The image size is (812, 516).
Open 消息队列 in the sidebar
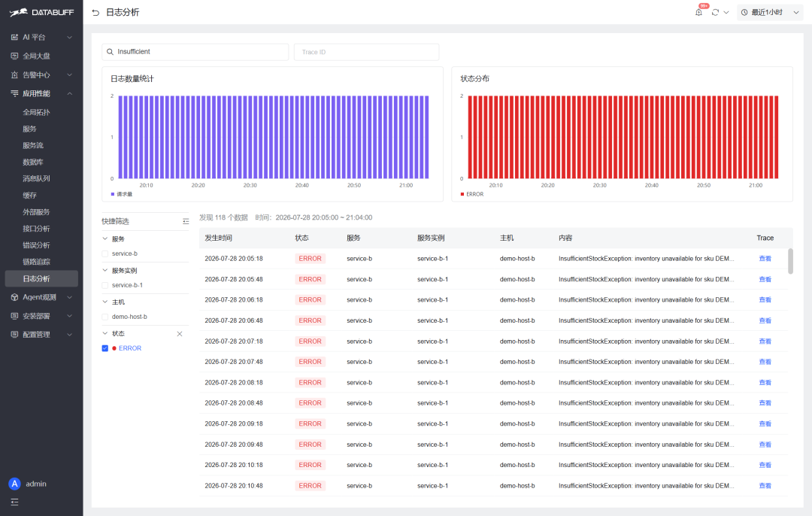(x=36, y=179)
